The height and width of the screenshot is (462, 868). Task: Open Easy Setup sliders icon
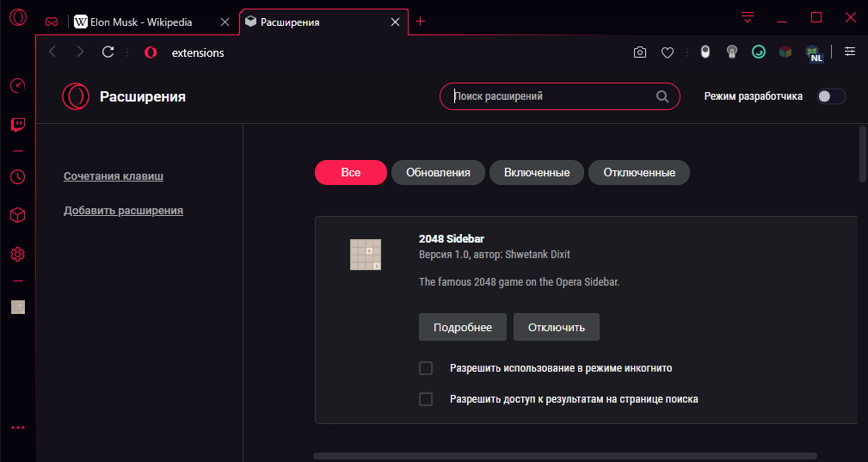850,52
